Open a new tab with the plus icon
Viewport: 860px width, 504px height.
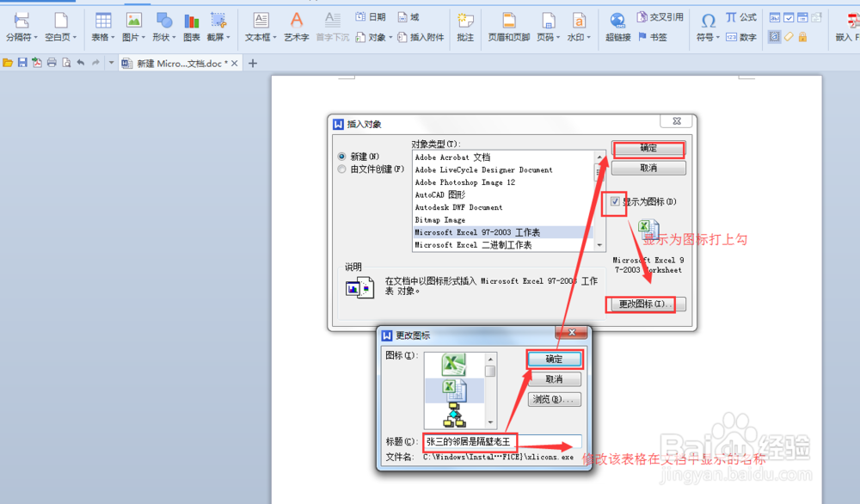pos(253,64)
